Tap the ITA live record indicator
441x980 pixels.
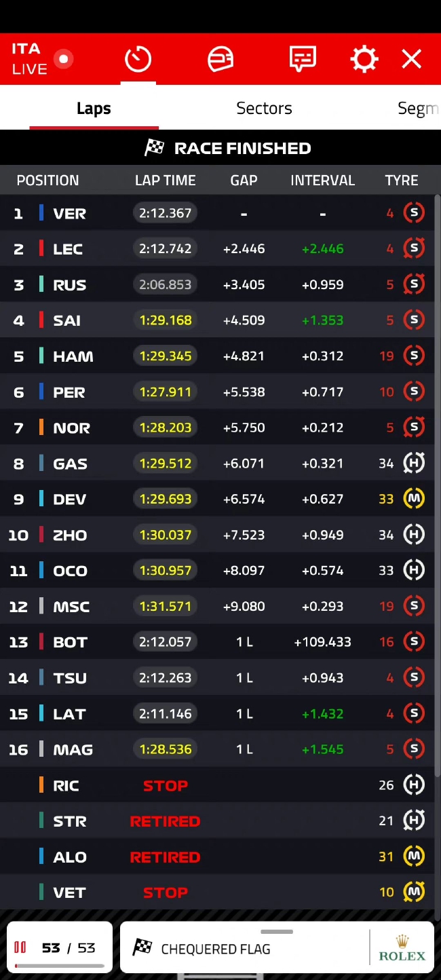(x=63, y=60)
